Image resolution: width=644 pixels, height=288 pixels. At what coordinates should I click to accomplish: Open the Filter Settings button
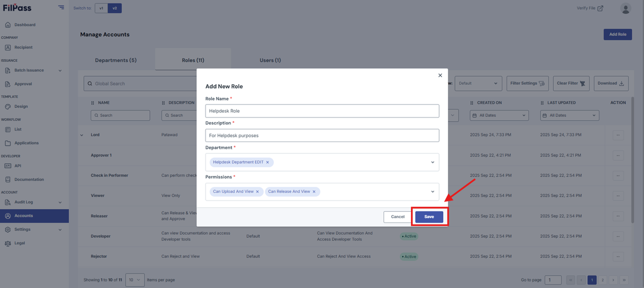coord(528,83)
